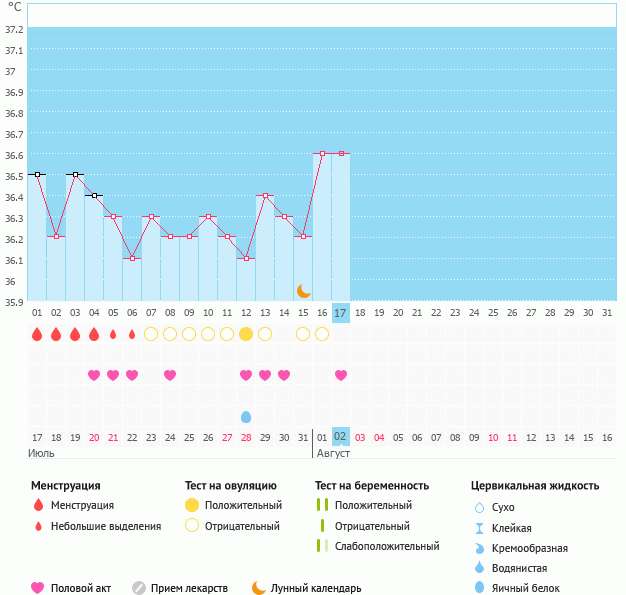Click the Небольшие выделения legend label
The height and width of the screenshot is (595, 626).
pyautogui.click(x=107, y=526)
